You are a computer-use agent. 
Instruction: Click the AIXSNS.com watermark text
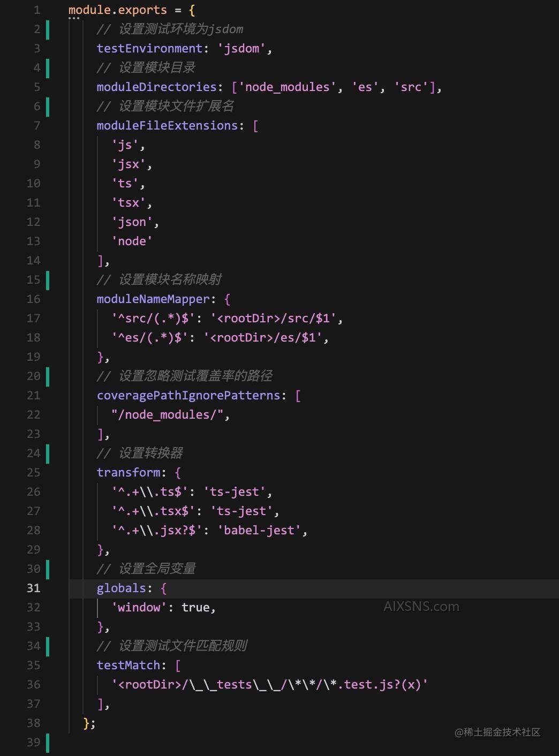click(421, 607)
